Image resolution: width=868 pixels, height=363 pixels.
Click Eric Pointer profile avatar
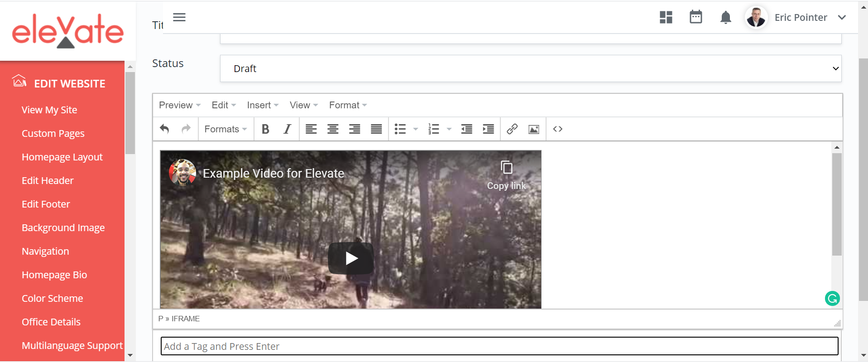(756, 17)
